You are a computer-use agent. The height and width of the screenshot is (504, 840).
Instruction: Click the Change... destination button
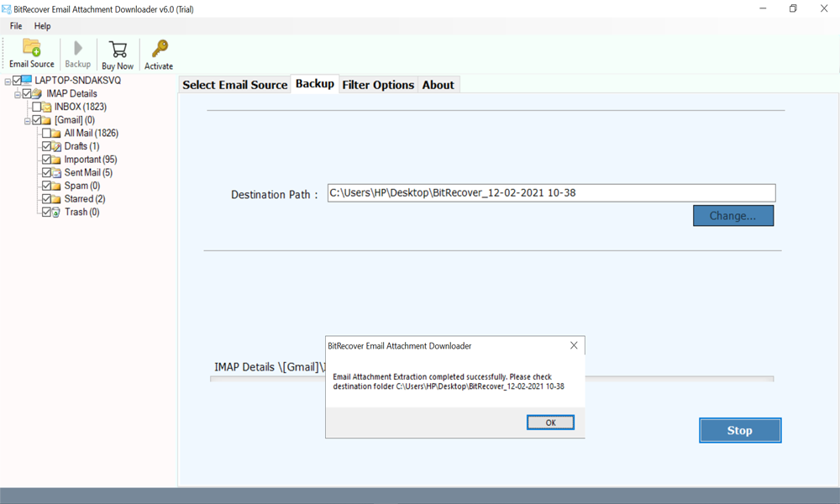[x=732, y=215]
